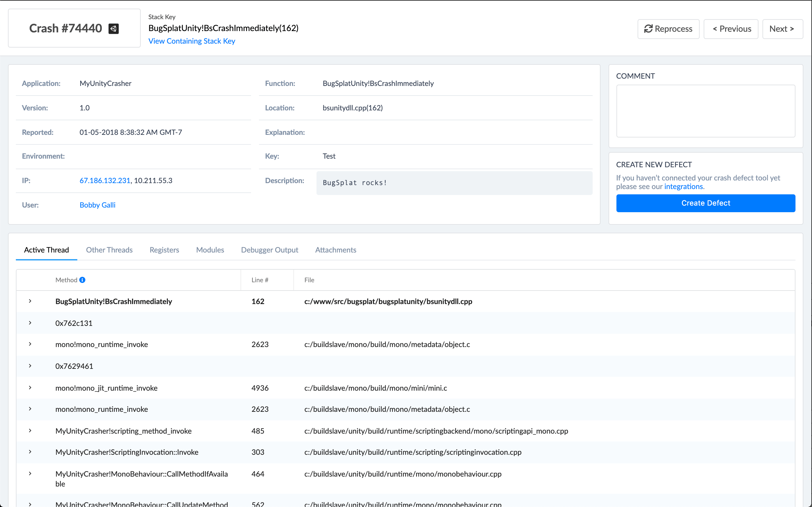Click the Location value bsunitydll.cpp(162)
Image resolution: width=812 pixels, height=507 pixels.
tap(352, 108)
